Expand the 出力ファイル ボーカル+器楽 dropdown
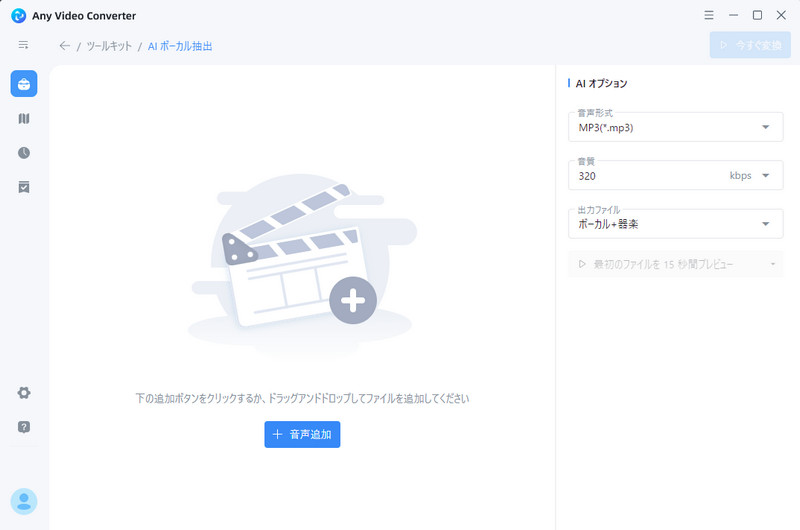The height and width of the screenshot is (530, 800). click(x=676, y=224)
